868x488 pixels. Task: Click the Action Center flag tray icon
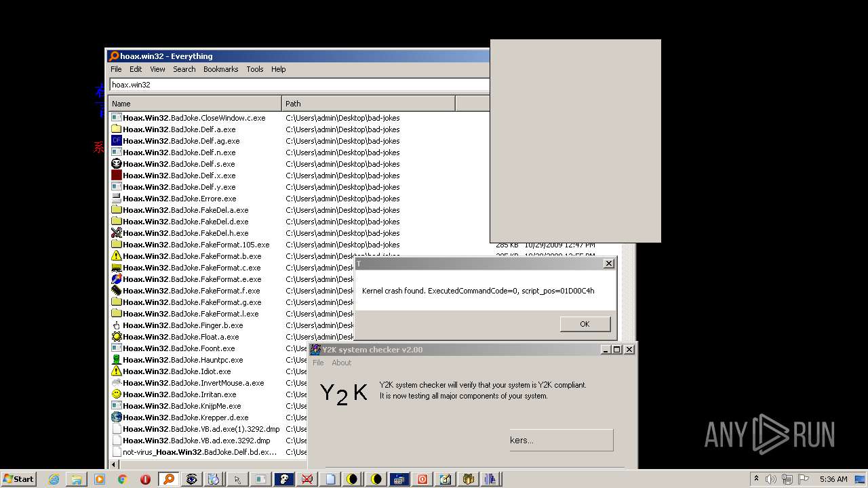pos(804,479)
